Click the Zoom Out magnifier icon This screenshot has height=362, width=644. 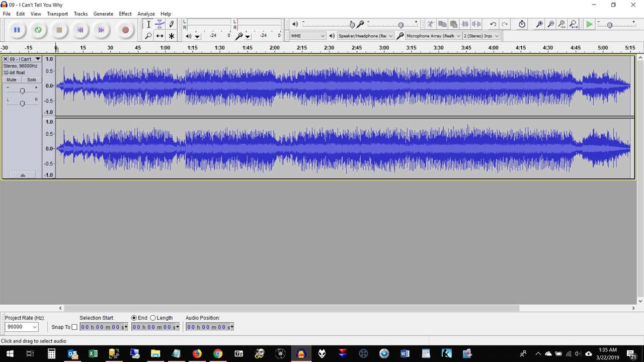pos(550,24)
